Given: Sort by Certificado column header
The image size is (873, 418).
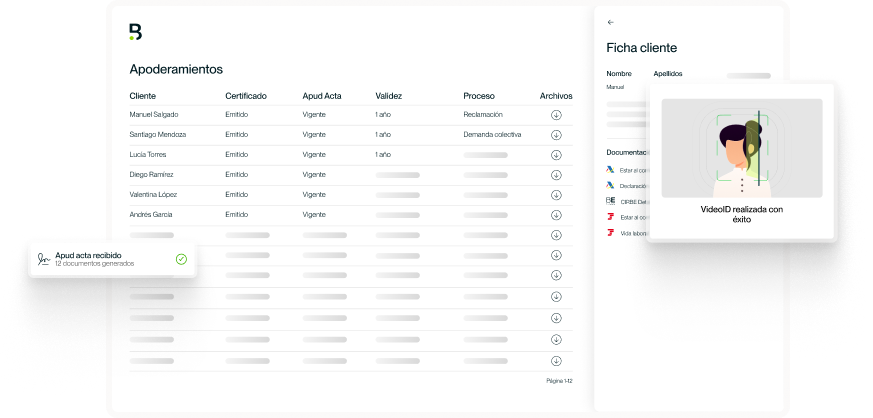Looking at the screenshot, I should [246, 96].
